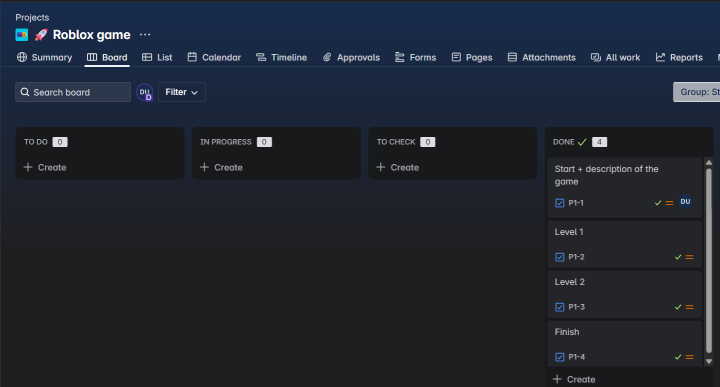Click the plus icon in TO DO column
Screen dimensions: 720x387
pyautogui.click(x=28, y=167)
